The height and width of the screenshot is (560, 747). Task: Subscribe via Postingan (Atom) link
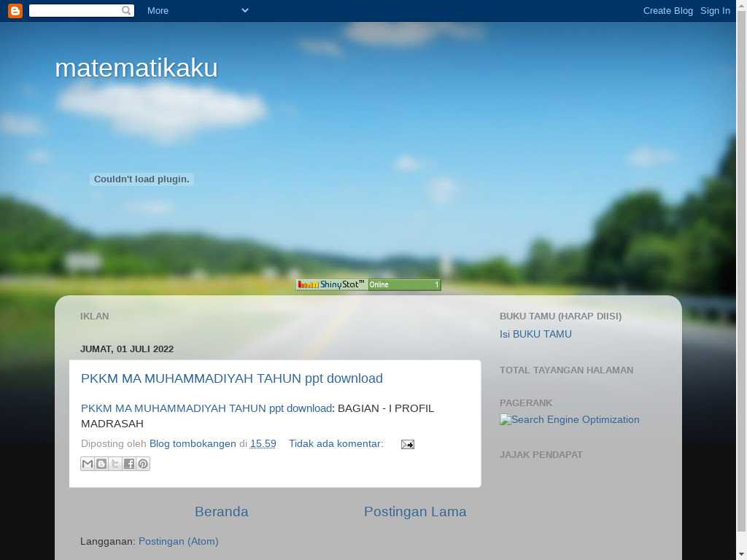pyautogui.click(x=178, y=542)
